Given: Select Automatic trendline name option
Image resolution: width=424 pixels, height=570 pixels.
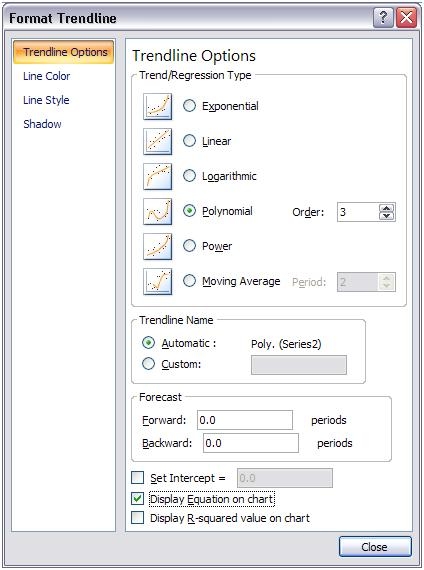Looking at the screenshot, I should (x=148, y=343).
